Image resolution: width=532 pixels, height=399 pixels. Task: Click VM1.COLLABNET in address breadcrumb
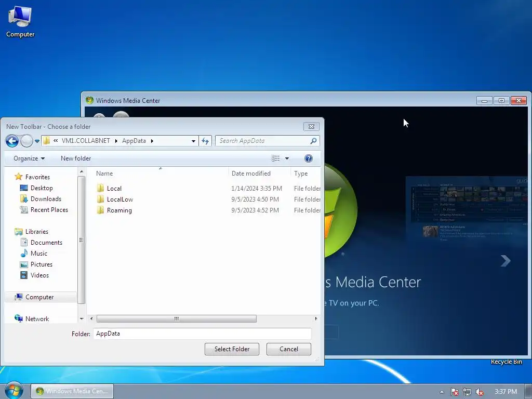pyautogui.click(x=86, y=141)
